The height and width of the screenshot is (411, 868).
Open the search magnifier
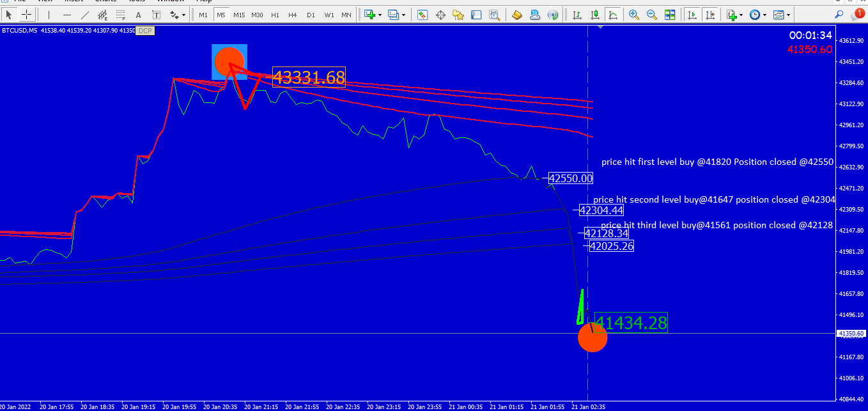(x=839, y=14)
